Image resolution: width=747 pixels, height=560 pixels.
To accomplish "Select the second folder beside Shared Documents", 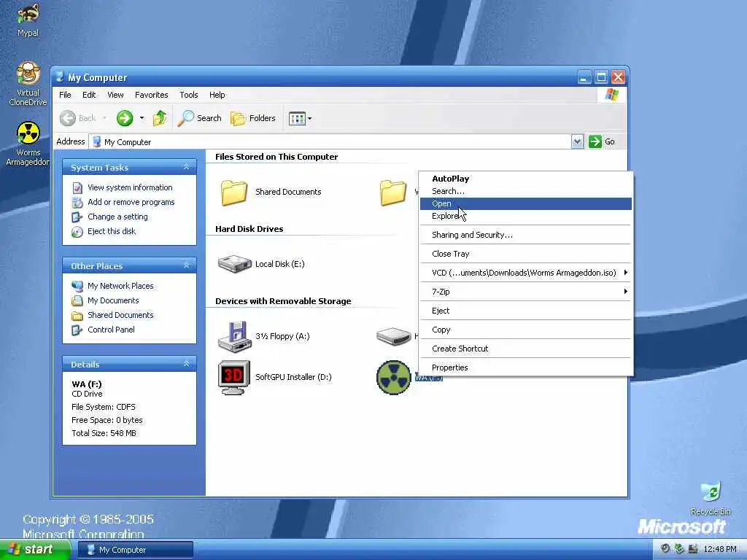I will 393,192.
